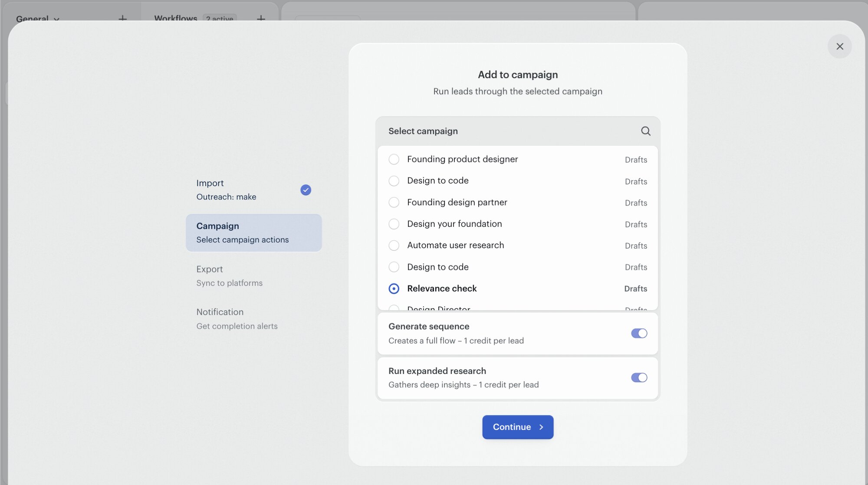Click the Import step checkmark icon
The height and width of the screenshot is (485, 868).
click(x=306, y=190)
